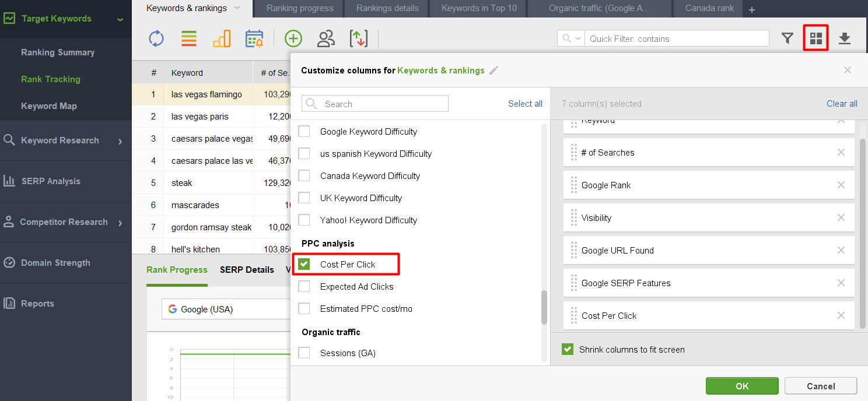868x401 pixels.
Task: Click the Select all link
Action: (x=525, y=104)
